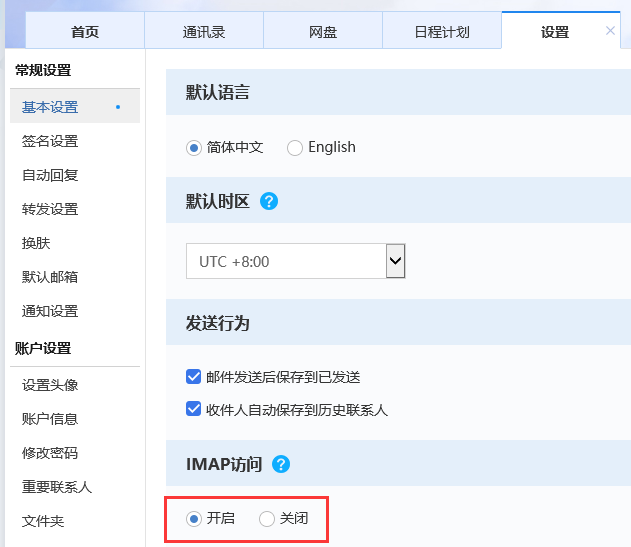The height and width of the screenshot is (547, 631).
Task: Select the 简体中文 language radio button
Action: pos(194,148)
